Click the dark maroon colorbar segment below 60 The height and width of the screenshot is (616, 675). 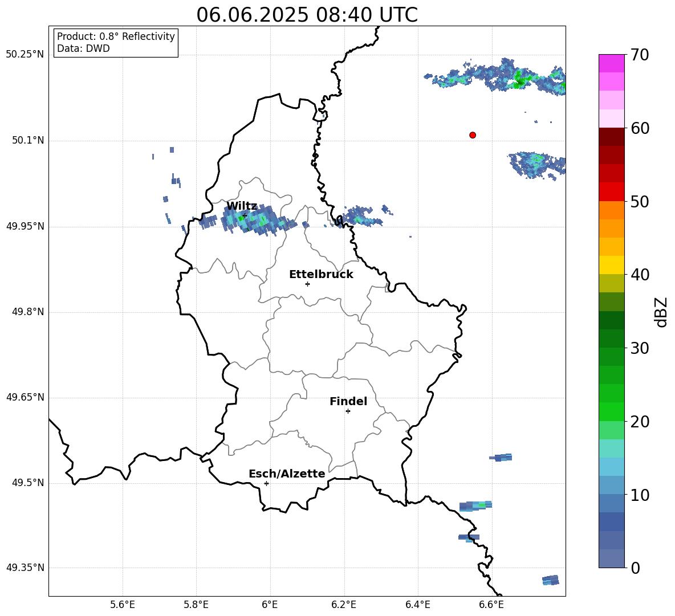click(612, 137)
